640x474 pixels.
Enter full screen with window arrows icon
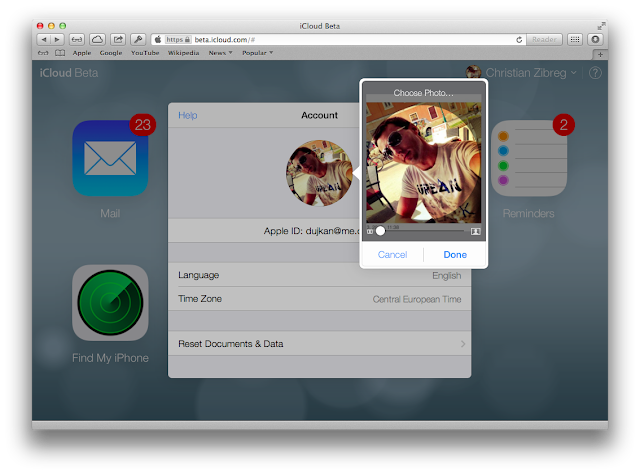601,26
